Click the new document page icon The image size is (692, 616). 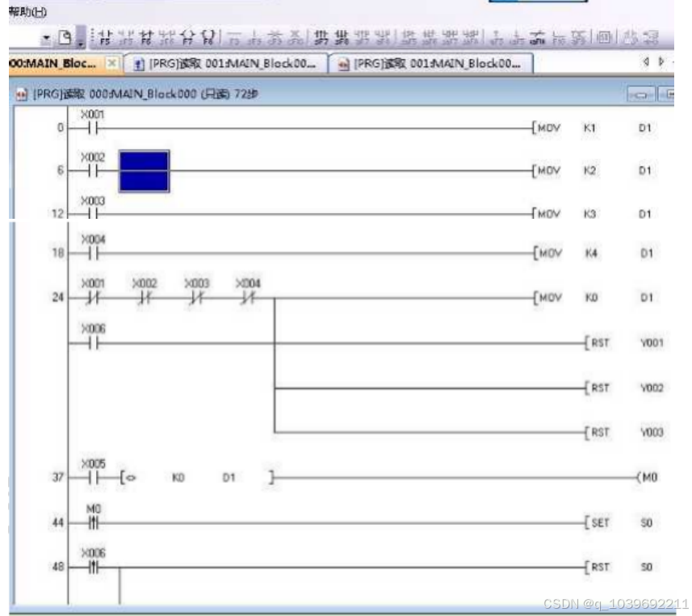click(x=65, y=37)
